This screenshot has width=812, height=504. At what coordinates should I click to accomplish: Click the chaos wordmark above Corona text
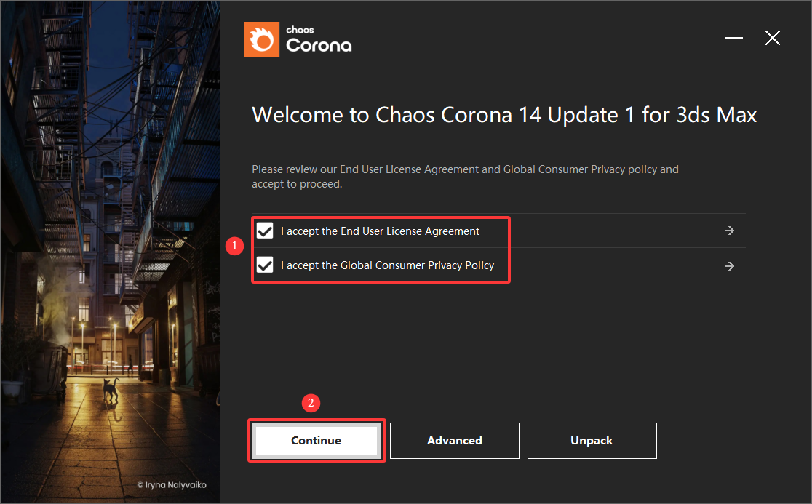(301, 28)
